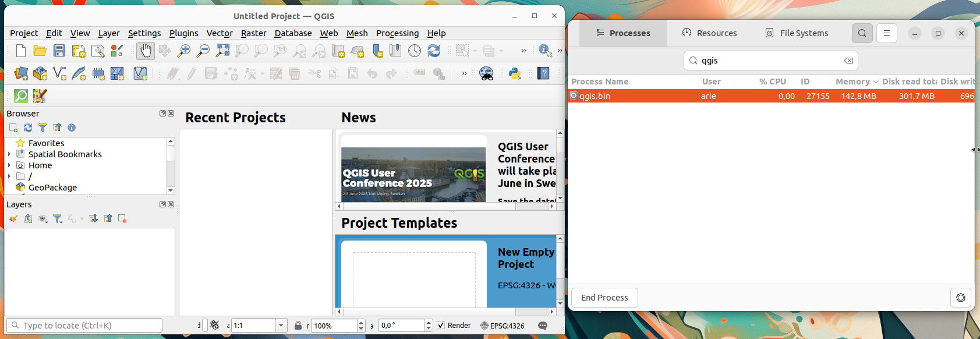Expand the Home tree node
980x339 pixels.
point(9,165)
